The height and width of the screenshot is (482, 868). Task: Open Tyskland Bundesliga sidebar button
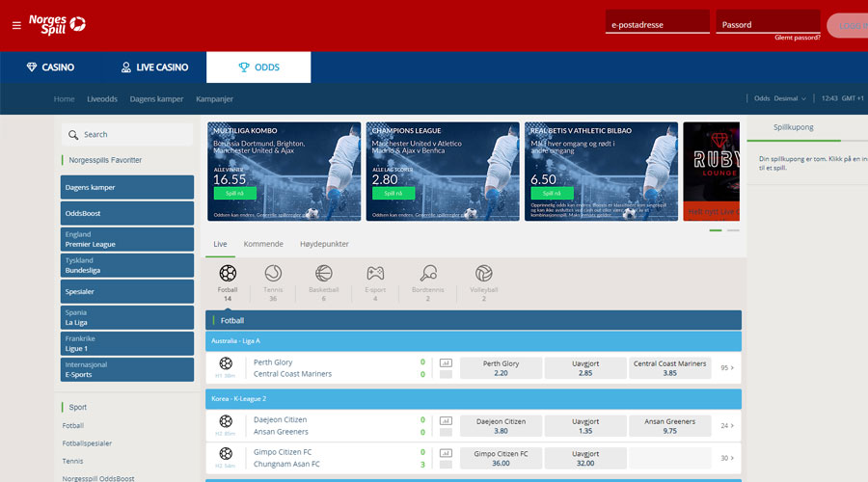[x=127, y=265]
